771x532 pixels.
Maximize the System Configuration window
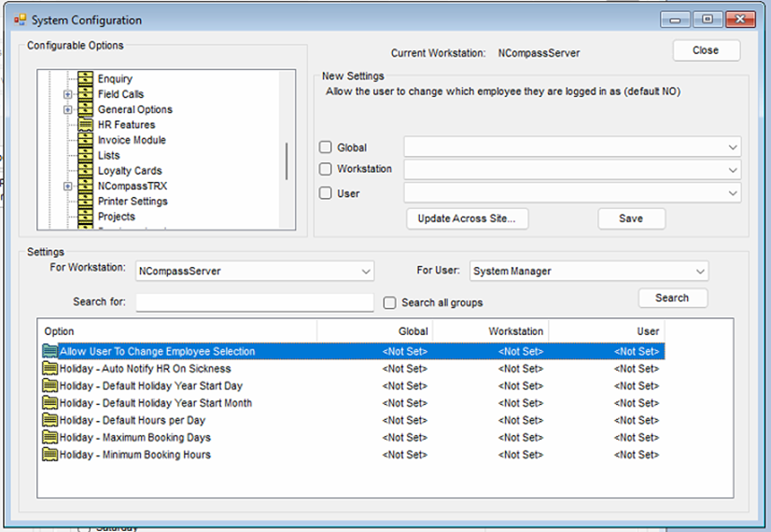(708, 20)
